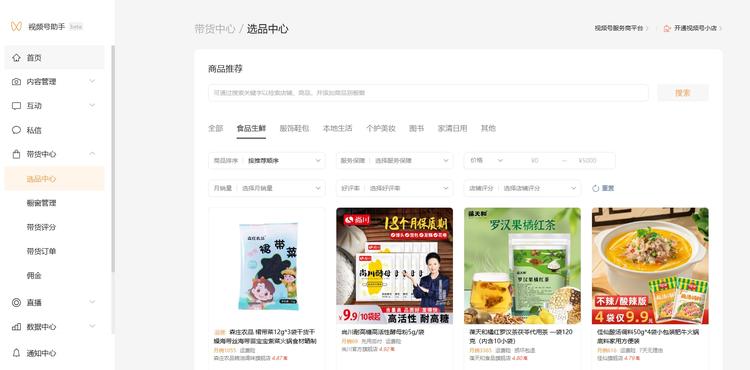
Task: Click the home icon beside 首页
Action: point(16,58)
